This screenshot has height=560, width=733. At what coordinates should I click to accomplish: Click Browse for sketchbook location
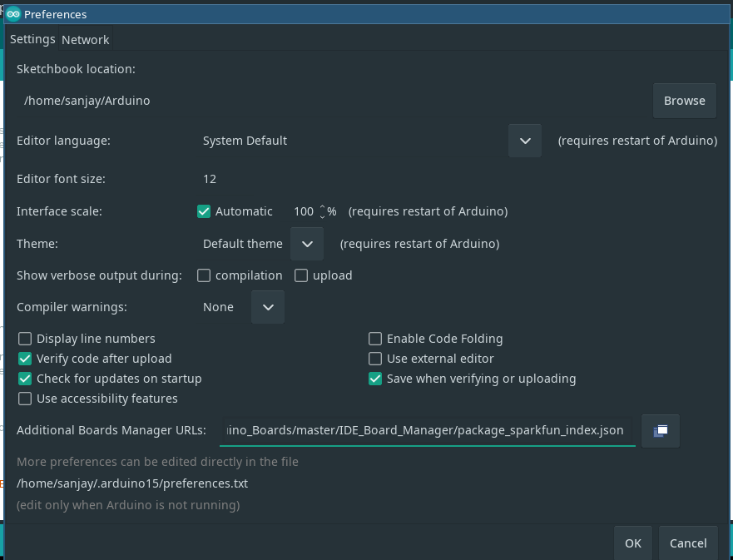pos(684,101)
